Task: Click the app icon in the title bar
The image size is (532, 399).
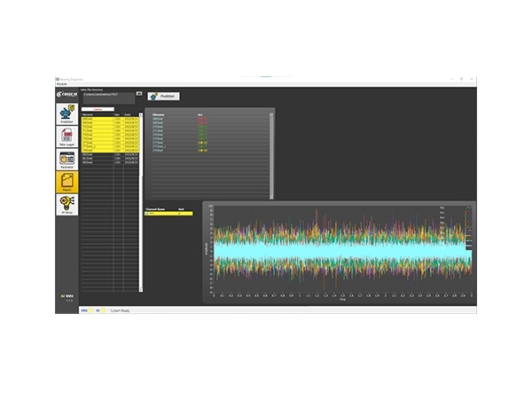Action: [x=58, y=79]
